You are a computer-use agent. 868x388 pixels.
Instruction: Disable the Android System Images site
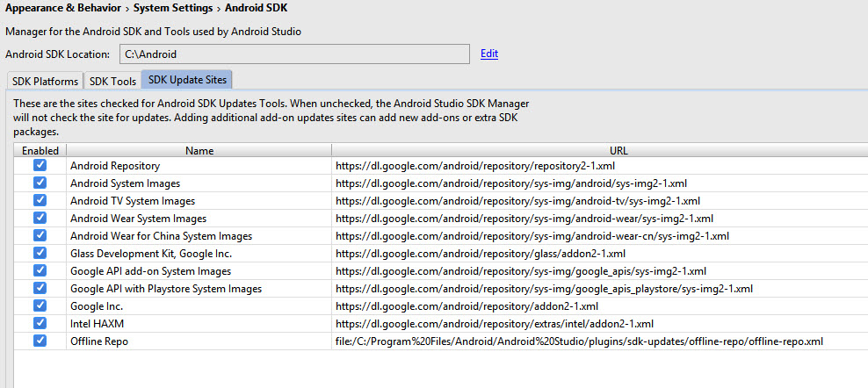point(40,183)
